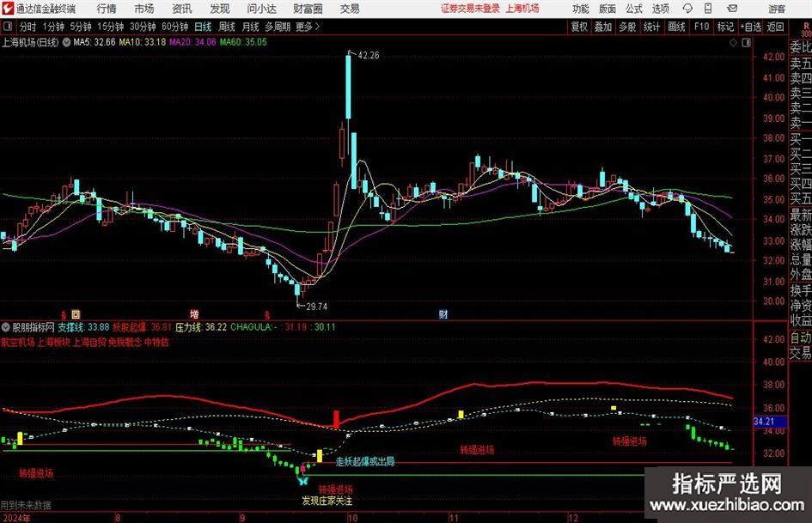Open the 多周期 multi-period view
The height and width of the screenshot is (523, 812).
click(x=278, y=27)
